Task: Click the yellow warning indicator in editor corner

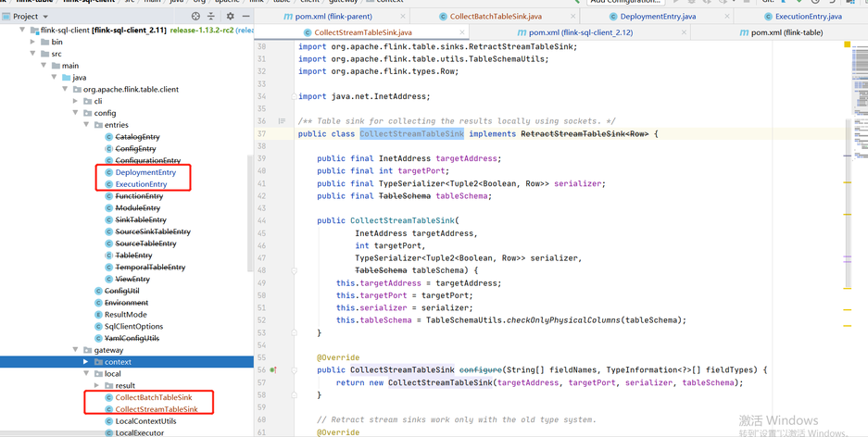Action: coord(847,44)
